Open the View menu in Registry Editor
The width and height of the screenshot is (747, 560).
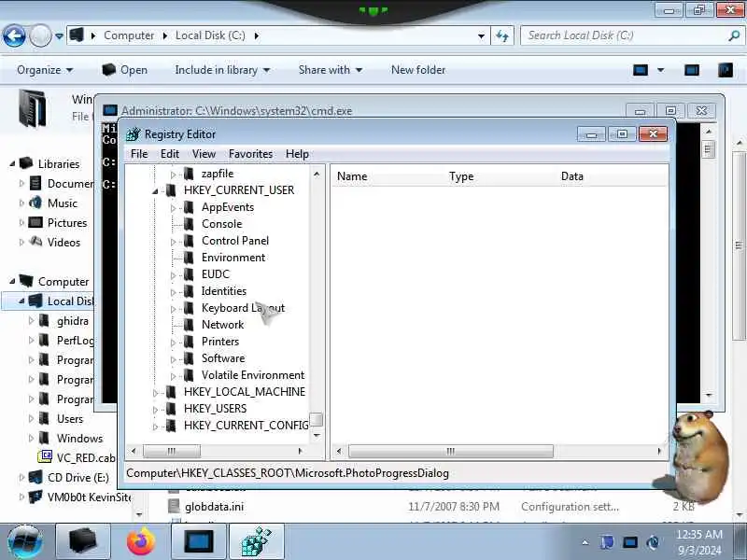click(204, 154)
